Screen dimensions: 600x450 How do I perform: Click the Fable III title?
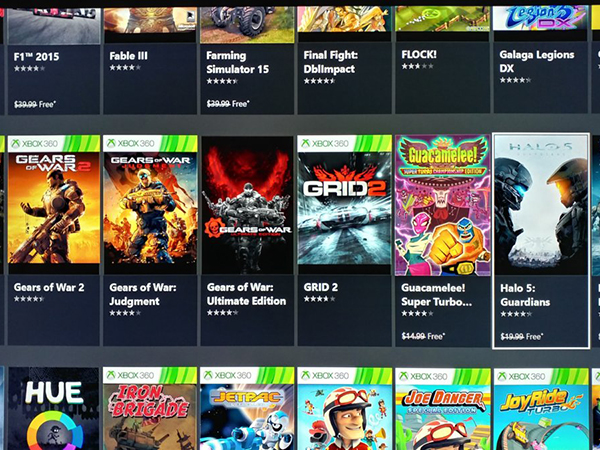pyautogui.click(x=128, y=56)
